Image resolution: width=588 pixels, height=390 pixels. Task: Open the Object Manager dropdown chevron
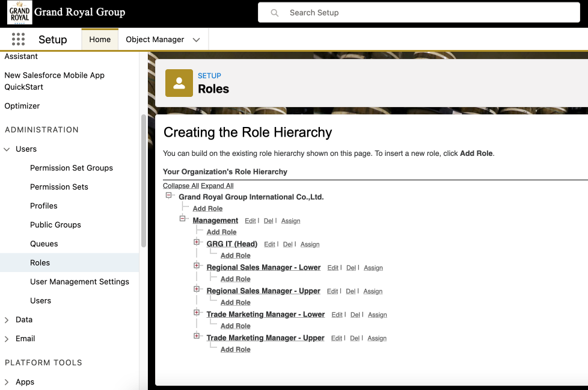(196, 40)
